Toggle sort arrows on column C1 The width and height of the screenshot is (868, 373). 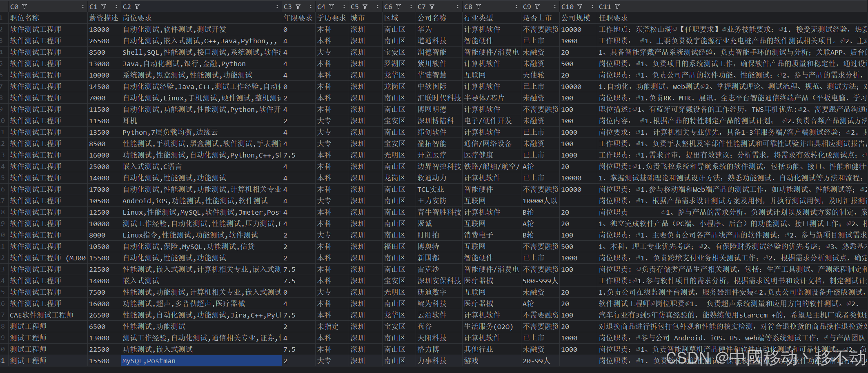click(116, 7)
